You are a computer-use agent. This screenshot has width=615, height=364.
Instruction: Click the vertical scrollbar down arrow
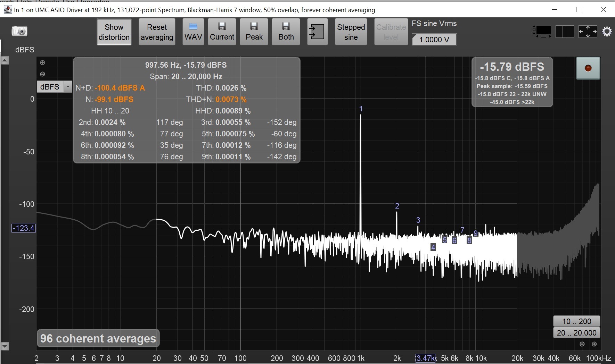(5, 346)
